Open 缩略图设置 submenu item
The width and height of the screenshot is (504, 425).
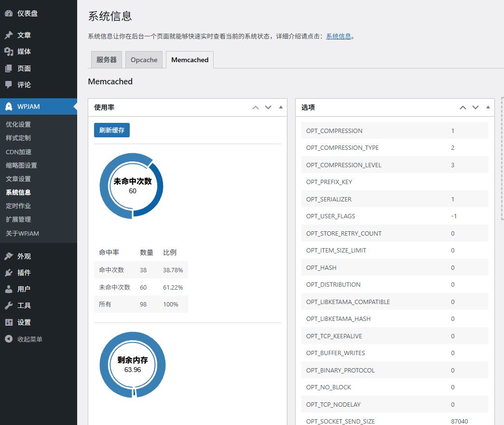click(x=22, y=165)
